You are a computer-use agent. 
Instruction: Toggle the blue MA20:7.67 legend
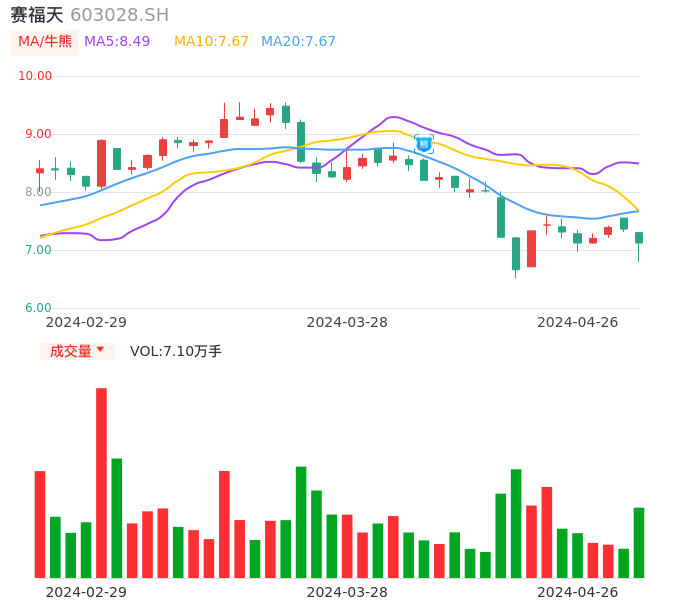click(298, 42)
